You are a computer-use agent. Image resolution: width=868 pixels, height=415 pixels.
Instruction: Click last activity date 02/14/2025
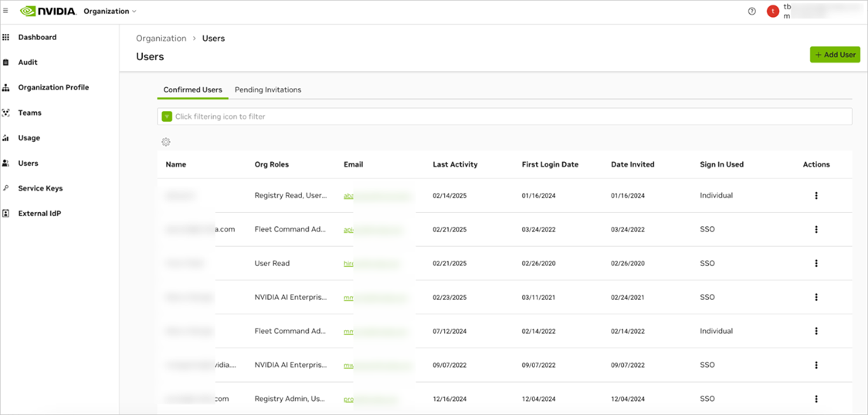(449, 196)
